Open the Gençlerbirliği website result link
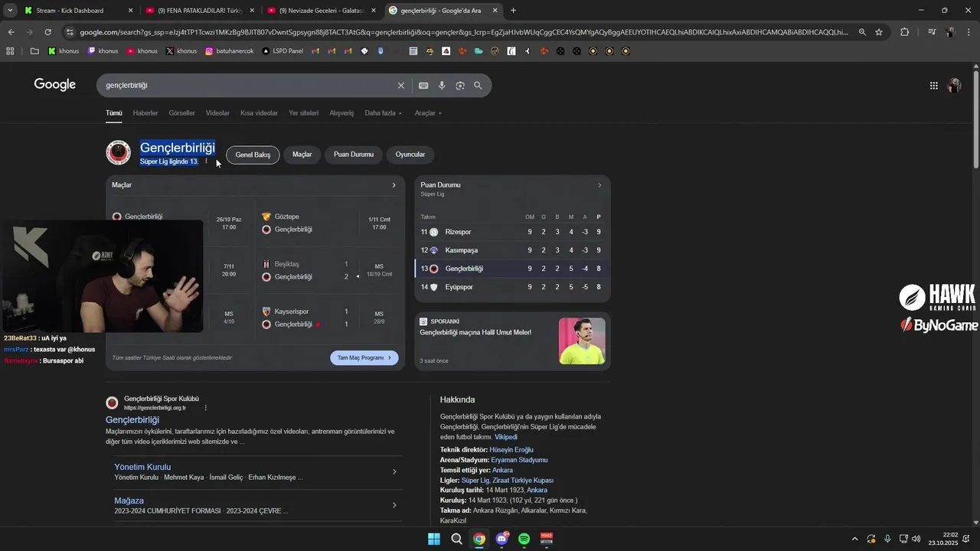The image size is (980, 551). [132, 420]
